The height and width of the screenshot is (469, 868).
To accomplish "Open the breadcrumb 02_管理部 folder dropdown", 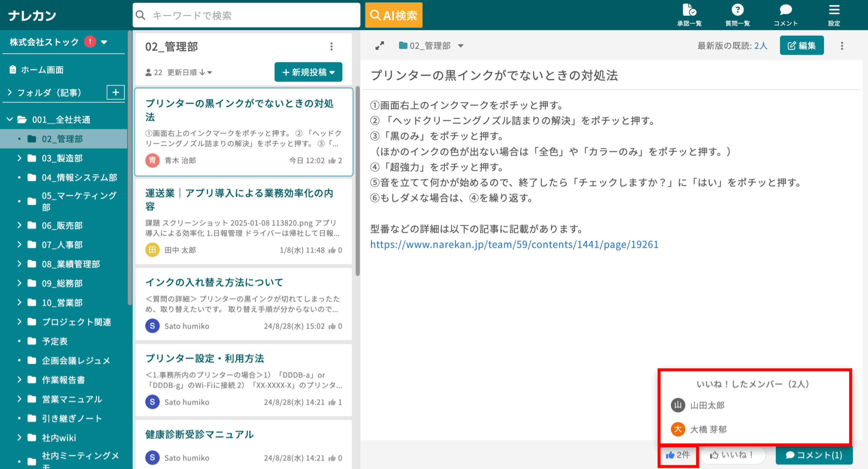I will [461, 45].
